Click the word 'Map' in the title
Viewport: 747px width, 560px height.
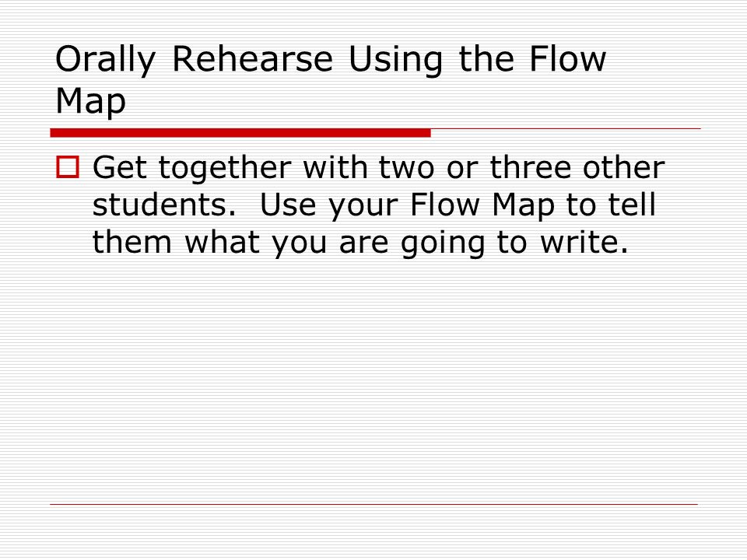[90, 102]
